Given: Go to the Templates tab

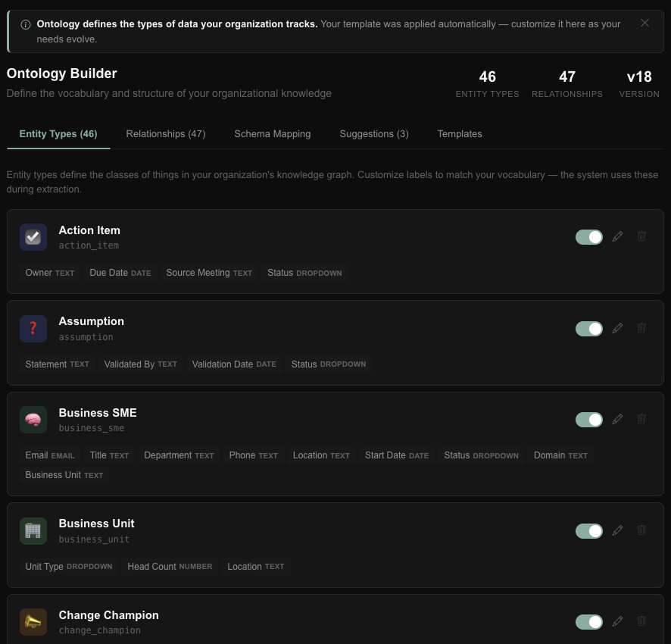Looking at the screenshot, I should (x=460, y=134).
